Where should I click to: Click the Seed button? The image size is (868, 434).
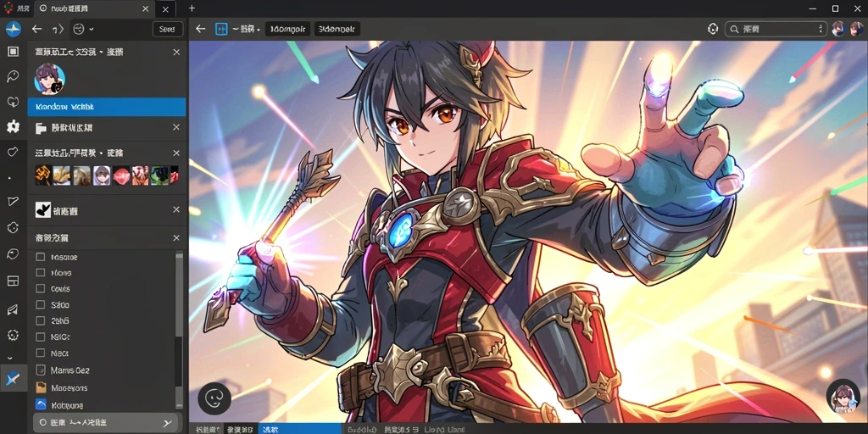click(x=167, y=30)
